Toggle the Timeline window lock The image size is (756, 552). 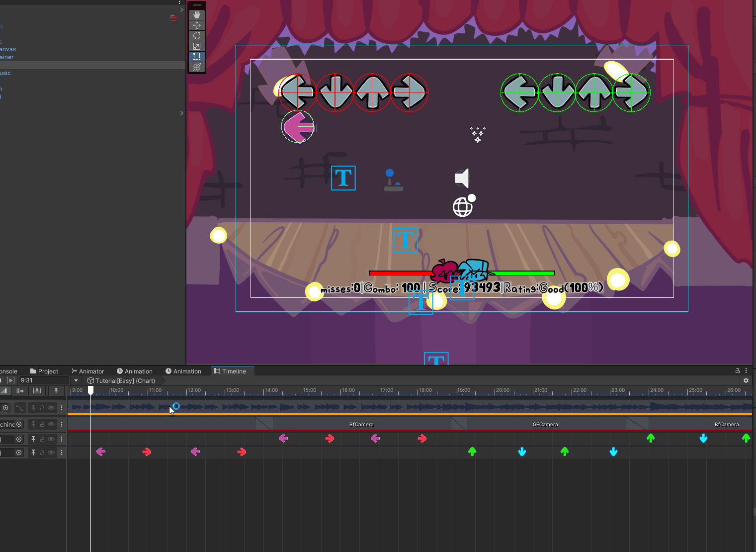point(738,371)
